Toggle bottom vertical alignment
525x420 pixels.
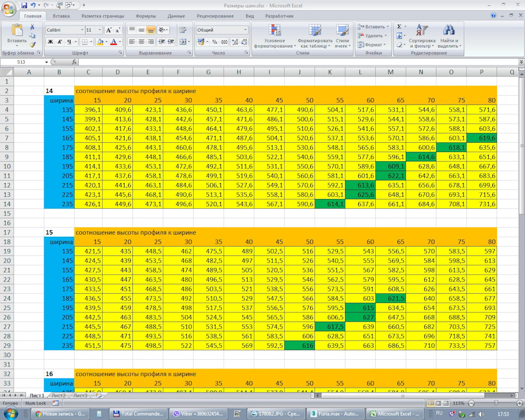(x=151, y=30)
